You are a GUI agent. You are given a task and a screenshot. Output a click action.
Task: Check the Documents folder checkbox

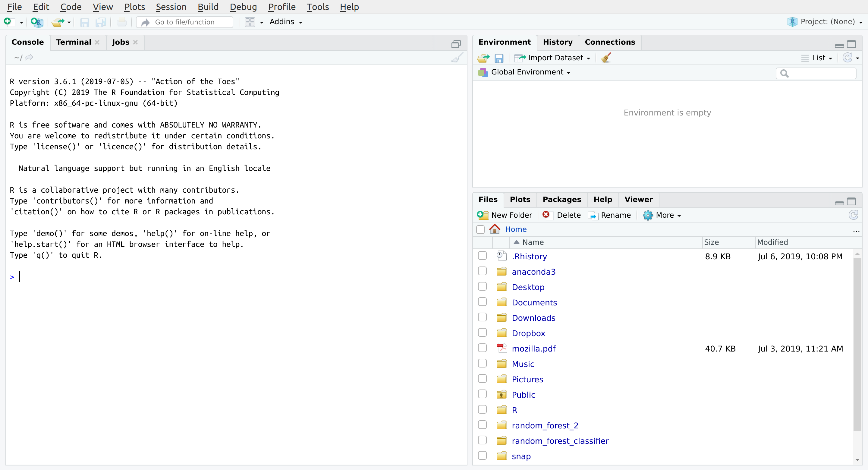tap(483, 302)
